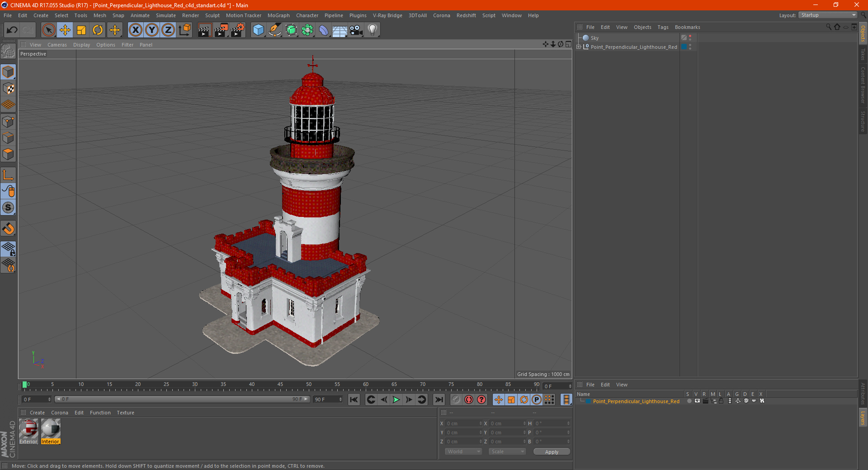Toggle Snap enable S icon
This screenshot has height=470, width=868.
coord(9,207)
